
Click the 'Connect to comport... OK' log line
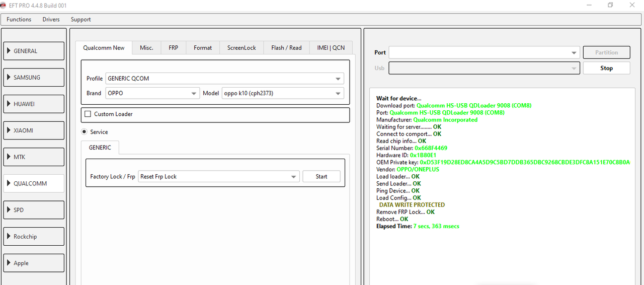coord(409,134)
